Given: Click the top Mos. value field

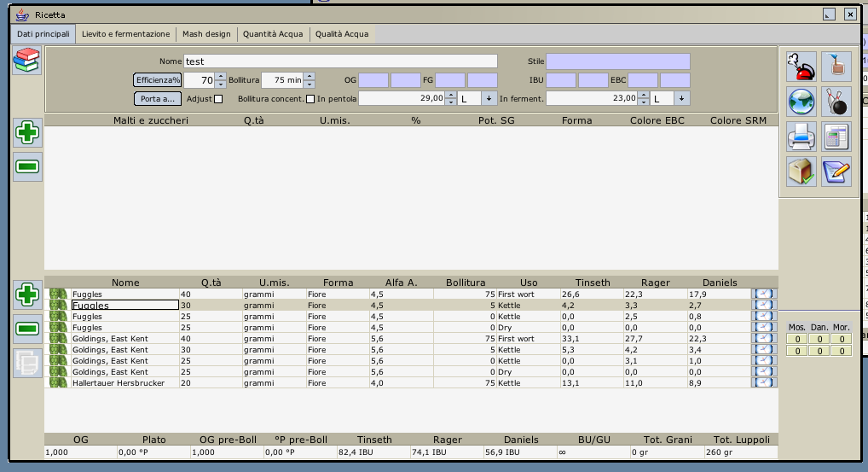Looking at the screenshot, I should (x=797, y=339).
